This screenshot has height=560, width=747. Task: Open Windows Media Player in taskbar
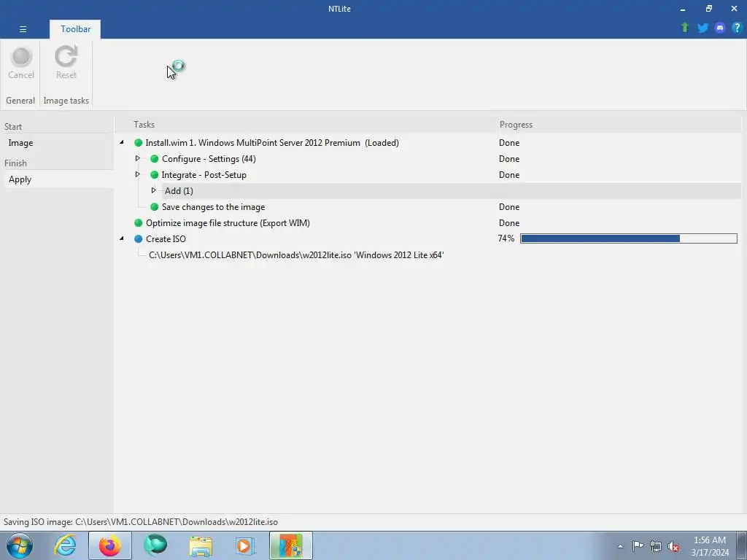(246, 545)
